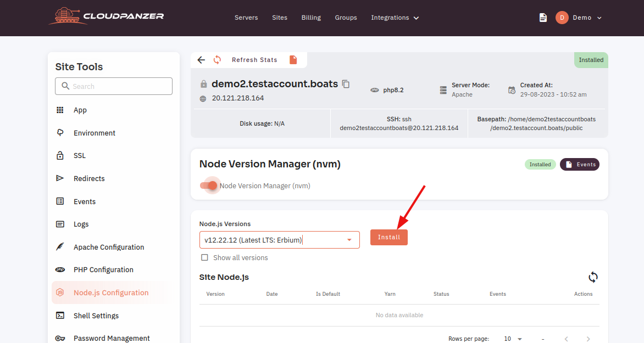Go to the previous table page
The image size is (644, 343).
point(567,339)
